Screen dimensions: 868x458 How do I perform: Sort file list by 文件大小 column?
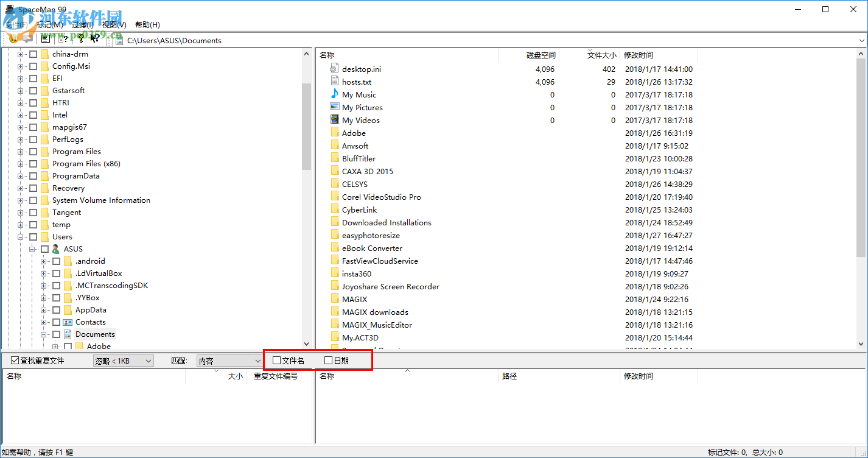589,55
